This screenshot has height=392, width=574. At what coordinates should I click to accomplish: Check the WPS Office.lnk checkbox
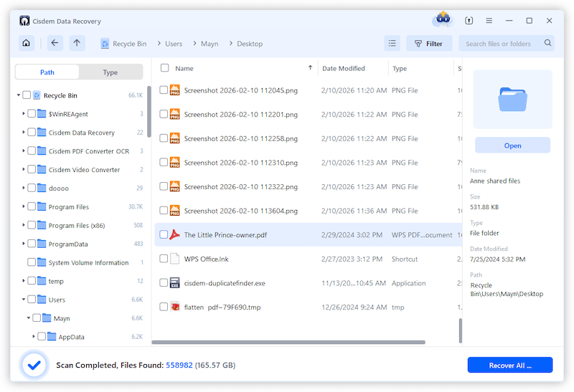[164, 259]
